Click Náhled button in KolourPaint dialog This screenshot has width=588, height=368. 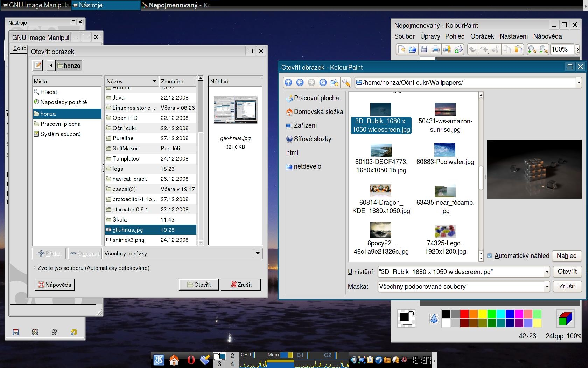click(567, 256)
